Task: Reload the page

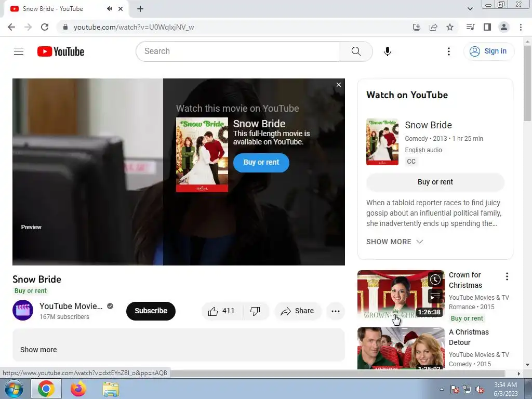Action: coord(45,27)
